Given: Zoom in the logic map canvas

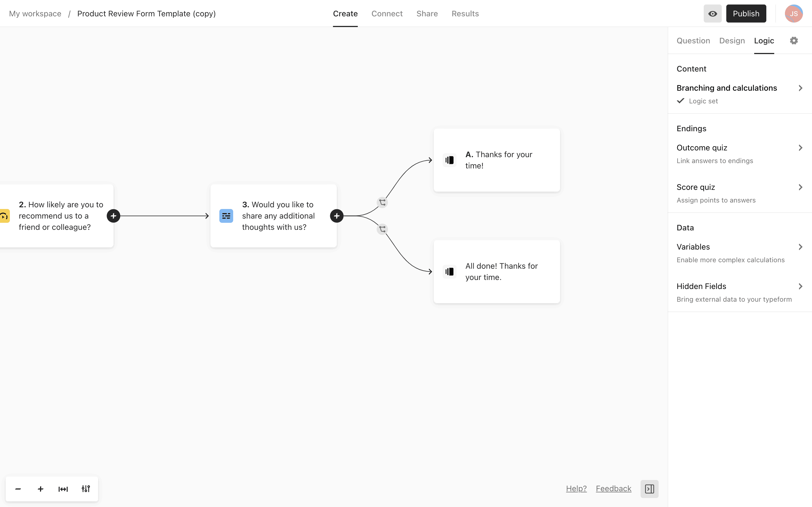Looking at the screenshot, I should coord(41,489).
